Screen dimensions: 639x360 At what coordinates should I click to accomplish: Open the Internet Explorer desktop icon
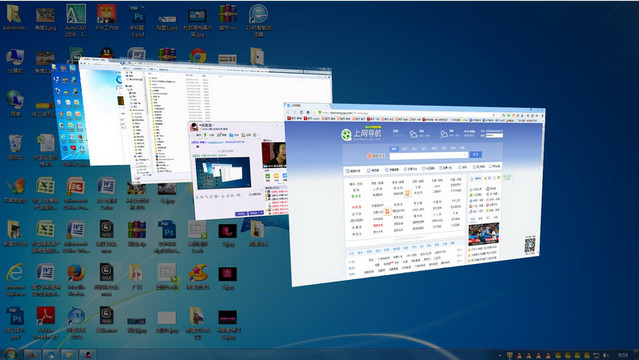[x=15, y=280]
